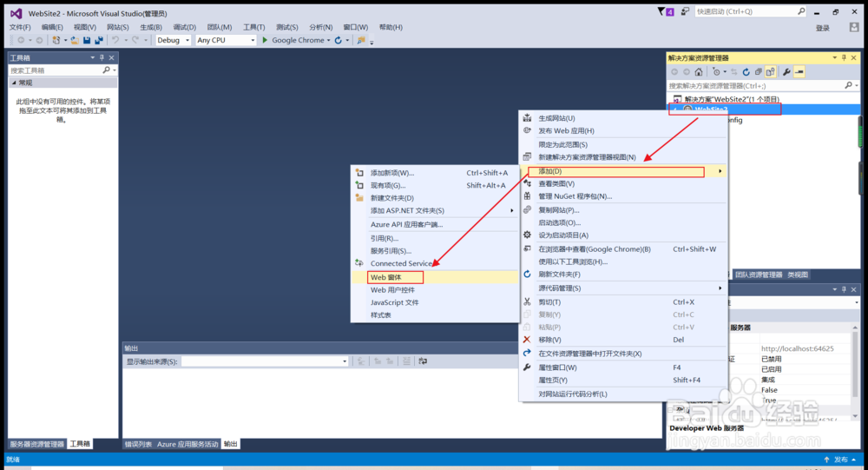Click the Save All toolbar icon
The width and height of the screenshot is (868, 470).
coord(99,40)
